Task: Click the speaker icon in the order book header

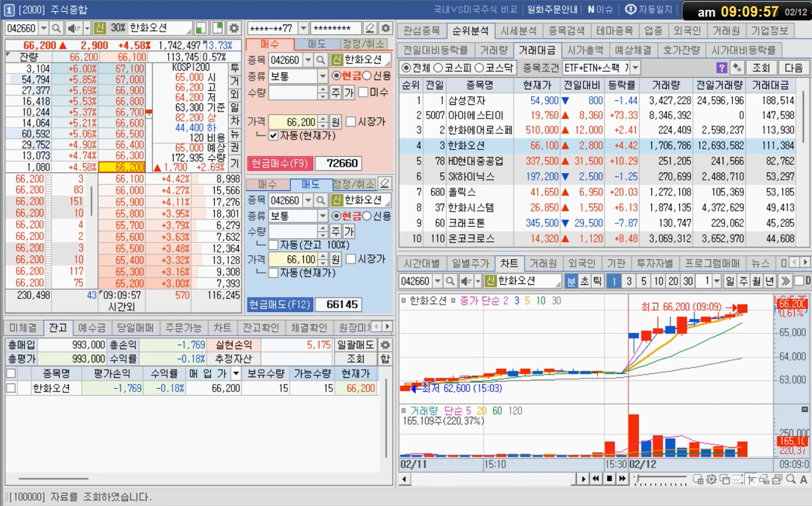Action: coord(74,28)
